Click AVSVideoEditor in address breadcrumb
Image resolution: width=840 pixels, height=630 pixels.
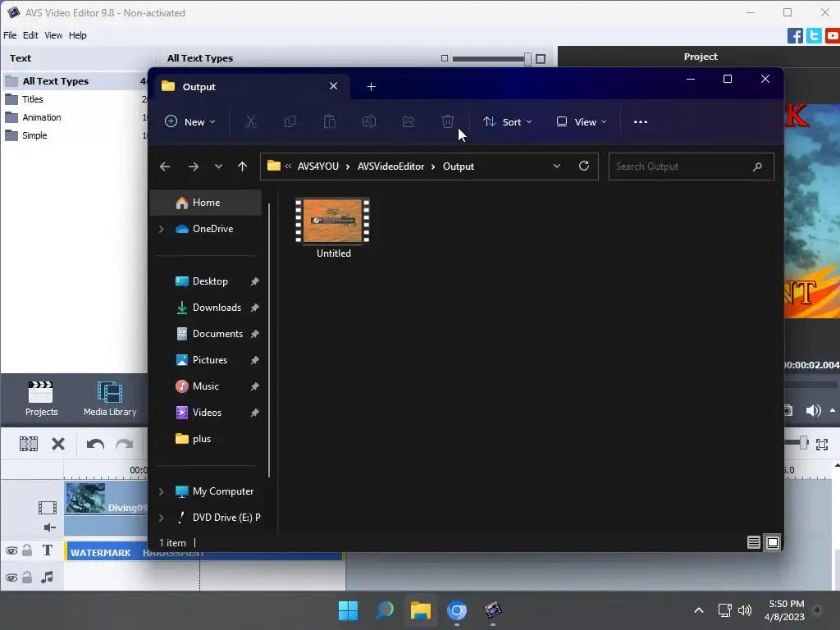coord(390,167)
